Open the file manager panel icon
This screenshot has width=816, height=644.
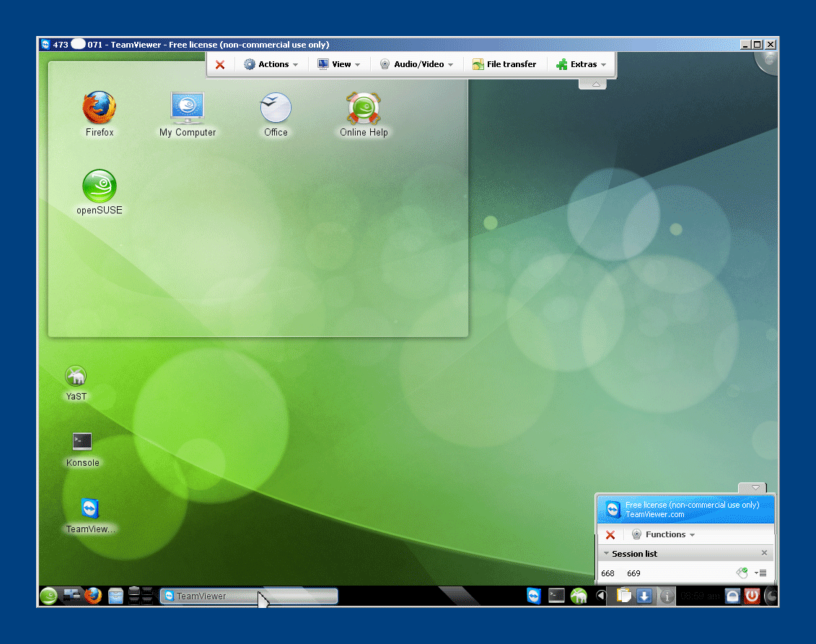tap(115, 596)
